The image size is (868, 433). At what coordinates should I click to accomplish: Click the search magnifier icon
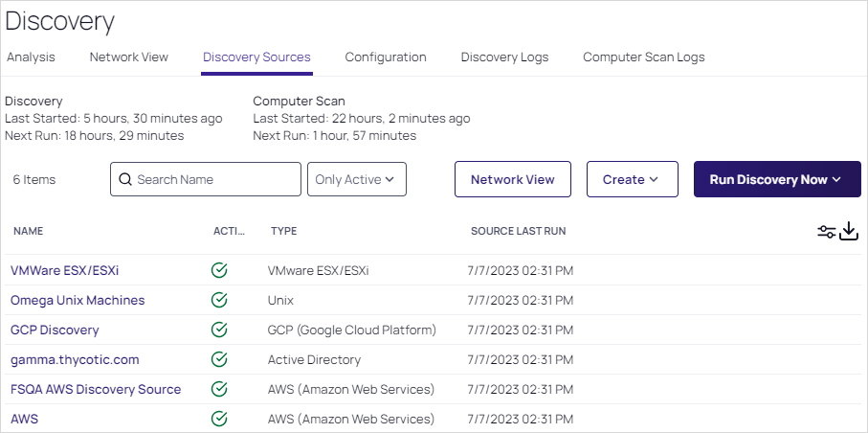click(x=124, y=179)
